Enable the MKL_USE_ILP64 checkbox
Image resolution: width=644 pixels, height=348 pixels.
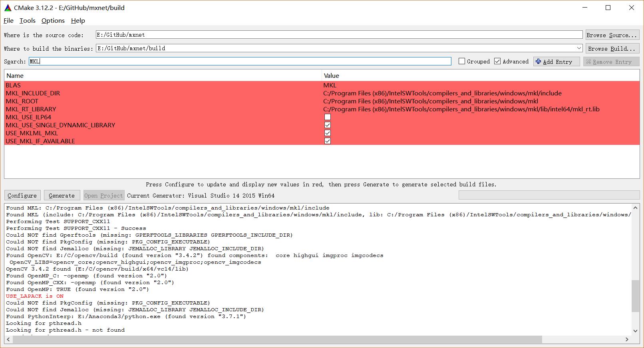pyautogui.click(x=328, y=117)
